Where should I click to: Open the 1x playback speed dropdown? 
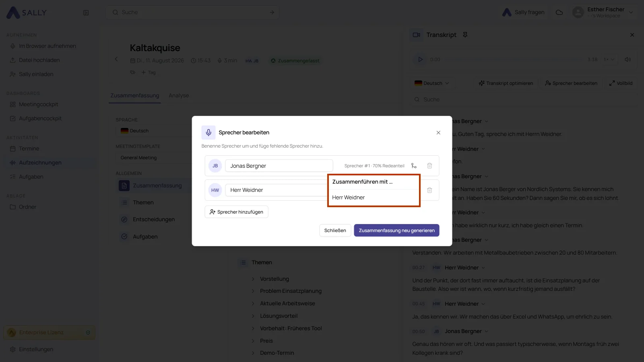pyautogui.click(x=609, y=60)
